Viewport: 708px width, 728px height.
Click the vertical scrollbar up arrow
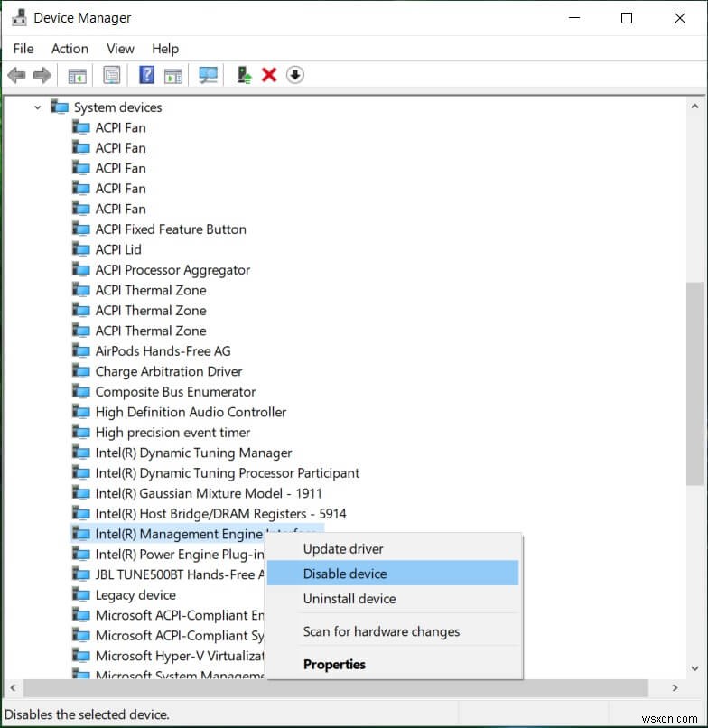point(694,107)
